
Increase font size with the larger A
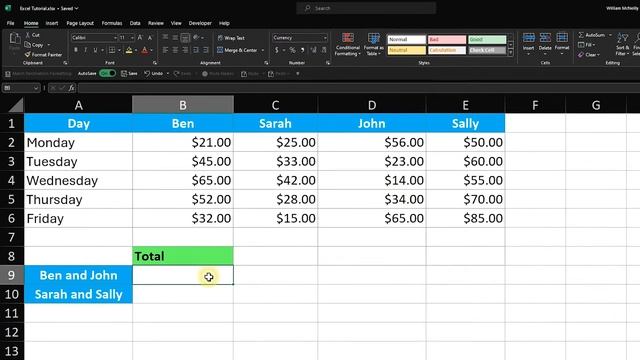point(140,38)
